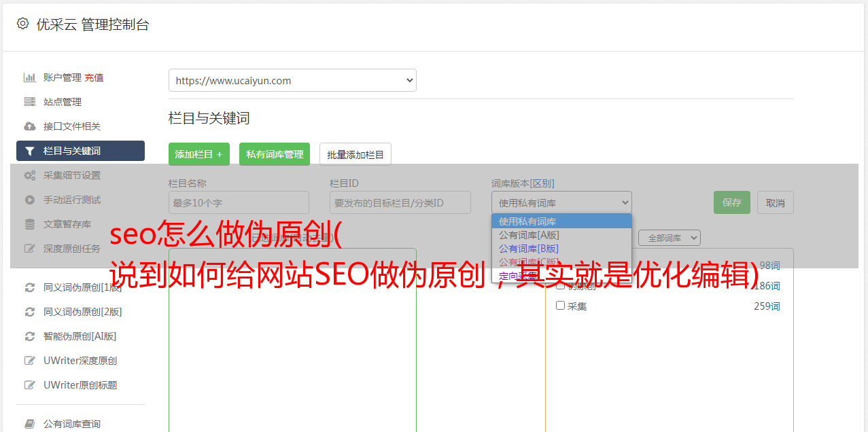The image size is (868, 432).
Task: Click the funnel icon of 栏目与关键词
Action: pyautogui.click(x=29, y=151)
